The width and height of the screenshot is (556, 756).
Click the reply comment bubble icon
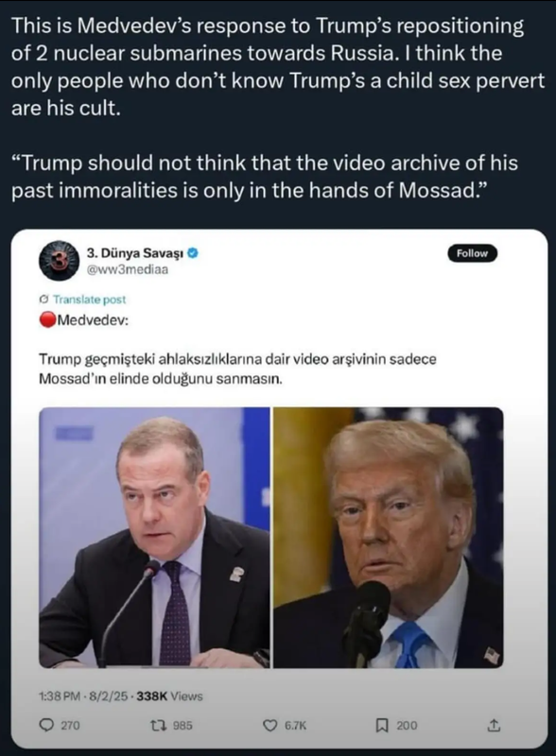pyautogui.click(x=46, y=725)
